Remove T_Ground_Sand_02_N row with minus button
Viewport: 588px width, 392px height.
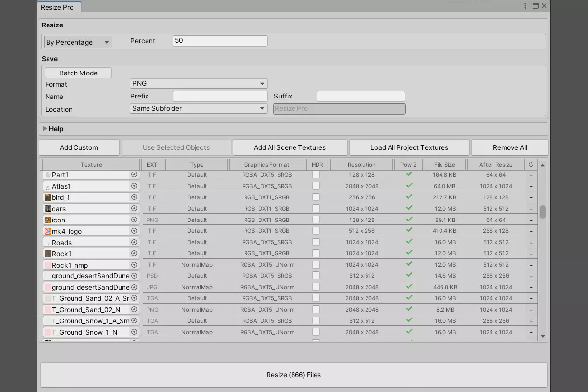tap(531, 310)
